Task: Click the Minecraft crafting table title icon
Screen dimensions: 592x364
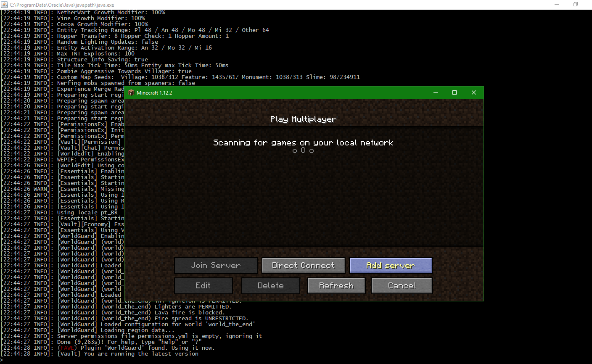Action: coord(131,92)
